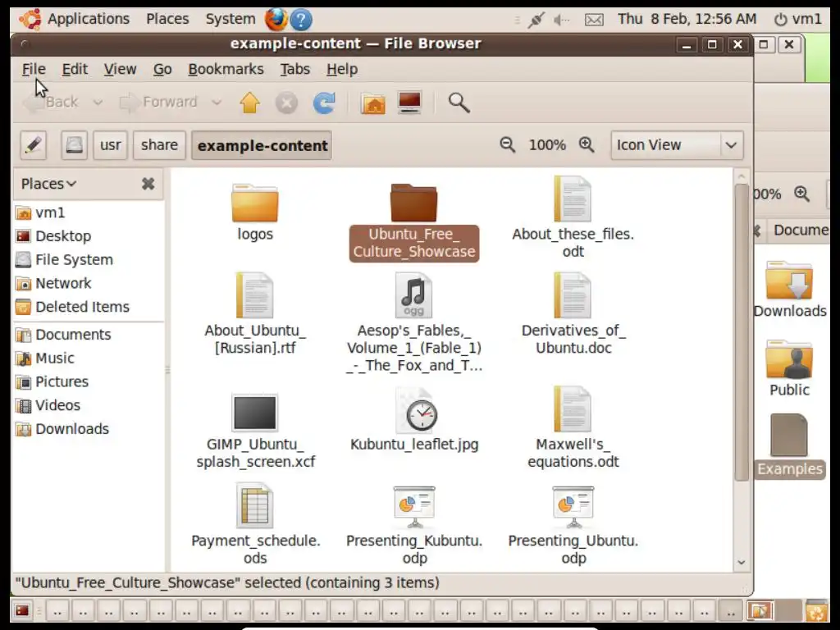Open the mail indicator envelope
The width and height of the screenshot is (840, 630).
[x=594, y=20]
